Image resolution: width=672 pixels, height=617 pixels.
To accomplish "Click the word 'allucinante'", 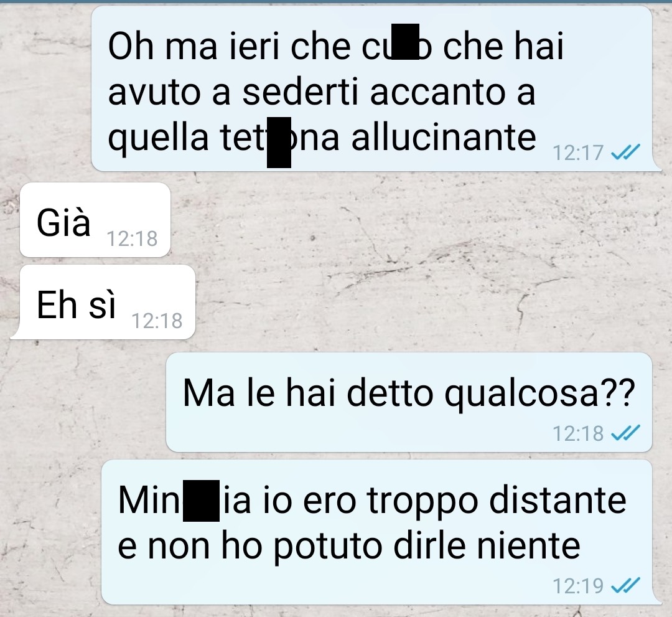I will [444, 137].
